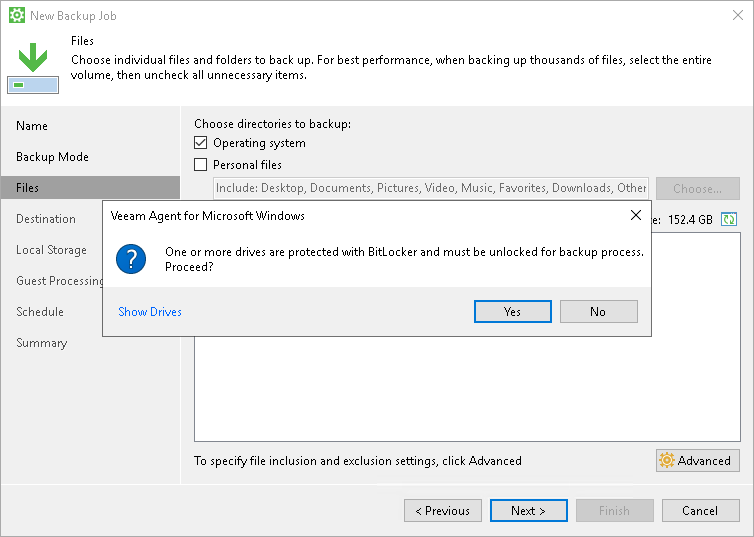Click the 152.4 GB size value
The image size is (754, 537).
(691, 220)
